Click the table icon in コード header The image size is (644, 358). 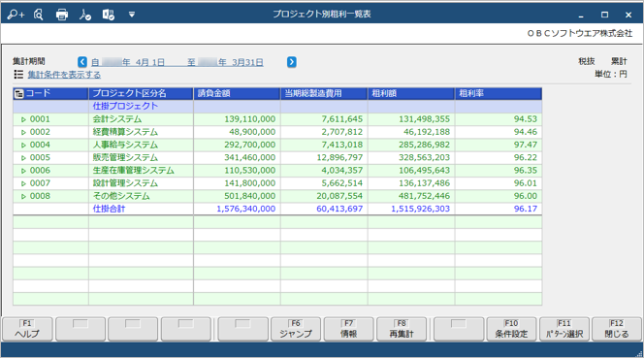pos(18,94)
